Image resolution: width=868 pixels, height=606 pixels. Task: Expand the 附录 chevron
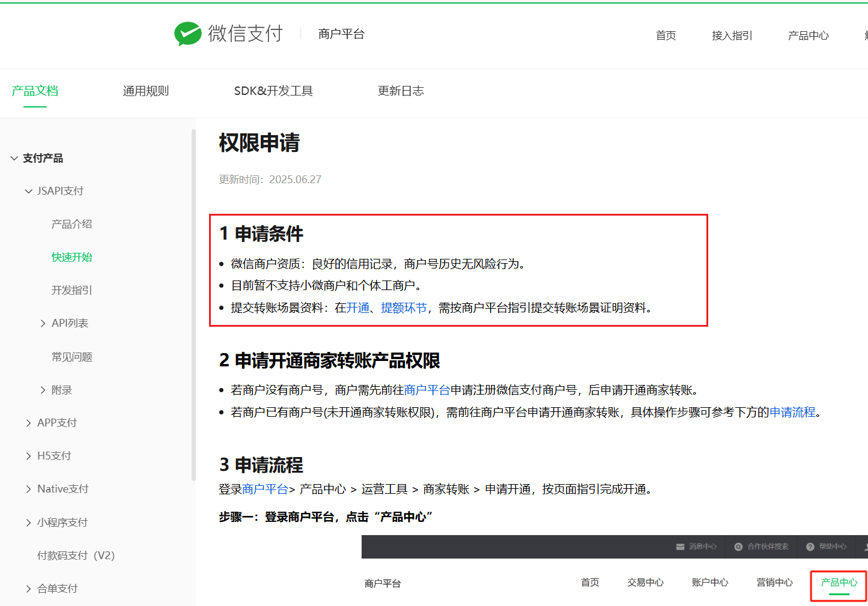tap(43, 390)
